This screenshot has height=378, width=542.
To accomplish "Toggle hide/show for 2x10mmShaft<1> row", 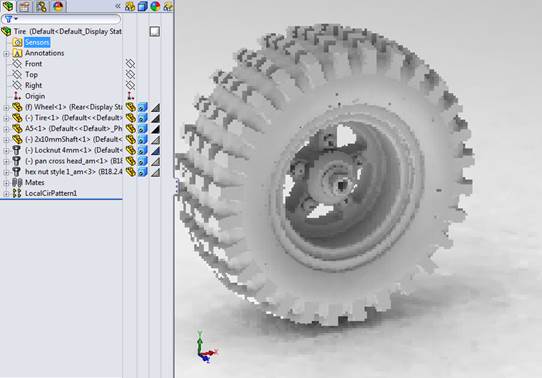I will (130, 140).
